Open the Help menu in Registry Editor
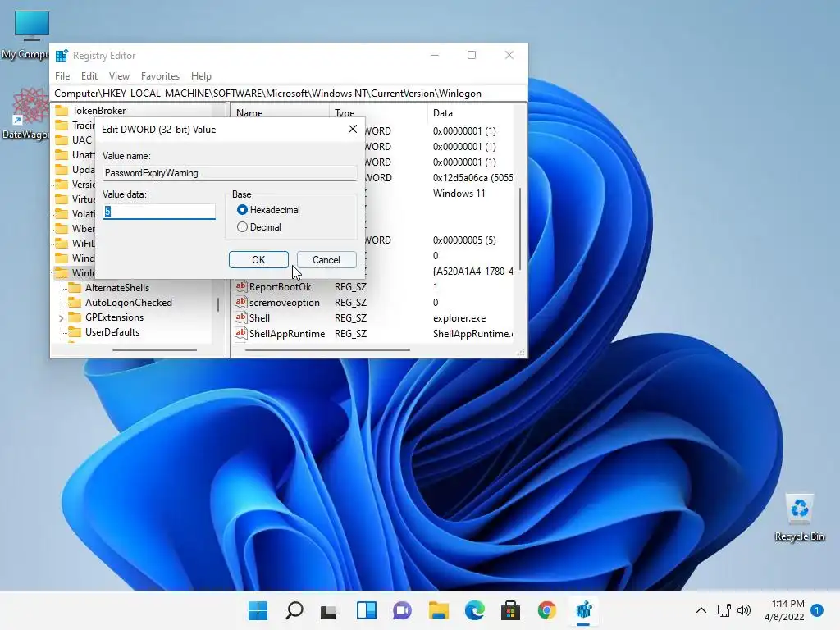 201,76
